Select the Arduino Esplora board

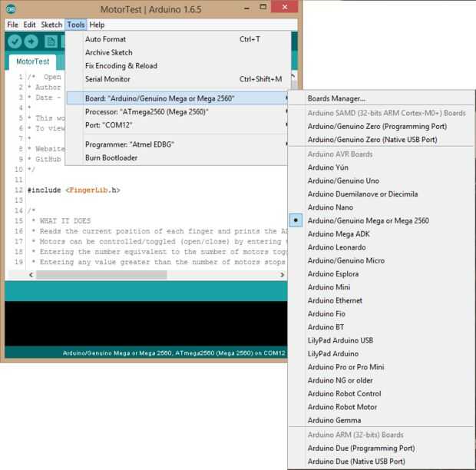[x=382, y=274]
